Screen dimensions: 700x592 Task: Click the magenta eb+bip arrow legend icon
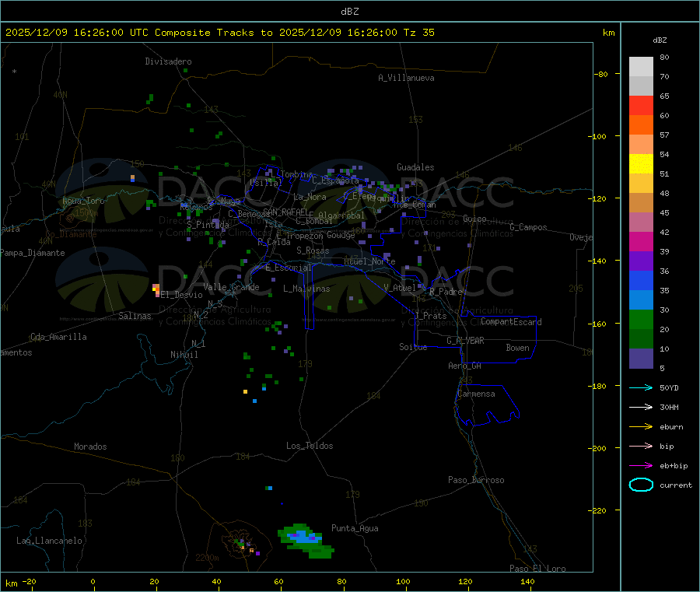pos(641,466)
